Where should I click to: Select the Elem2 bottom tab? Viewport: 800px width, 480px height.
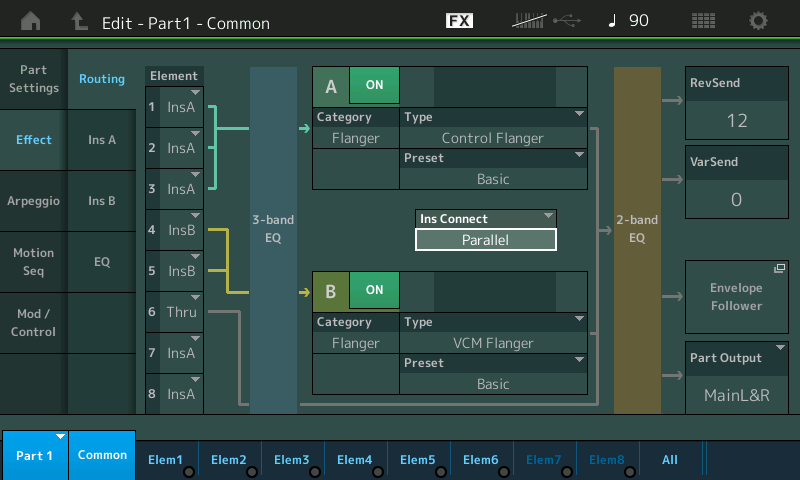pos(229,460)
